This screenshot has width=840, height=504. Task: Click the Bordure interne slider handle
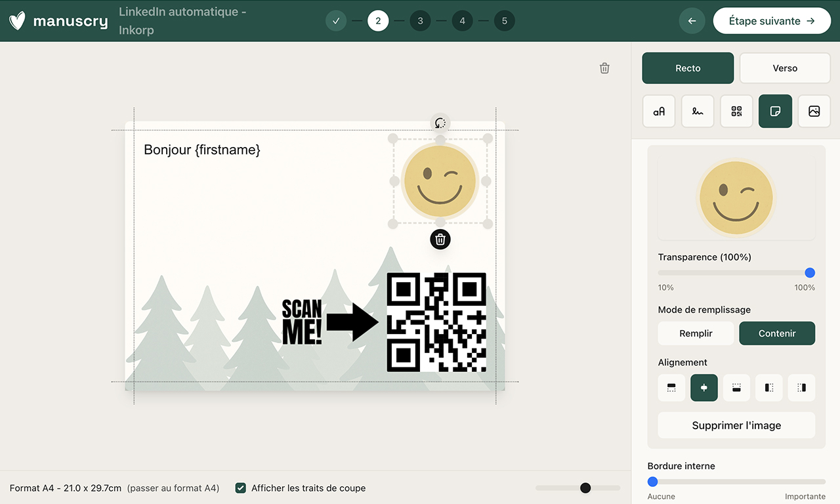point(652,482)
